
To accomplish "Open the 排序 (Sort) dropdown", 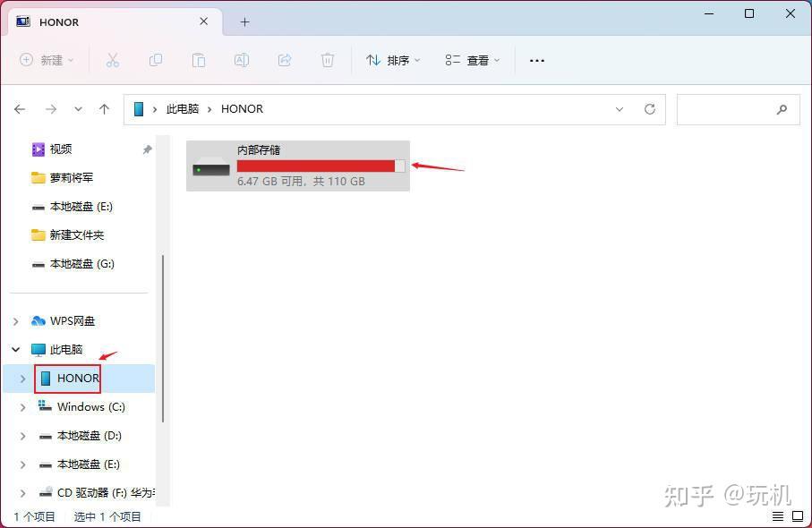I will [x=393, y=60].
